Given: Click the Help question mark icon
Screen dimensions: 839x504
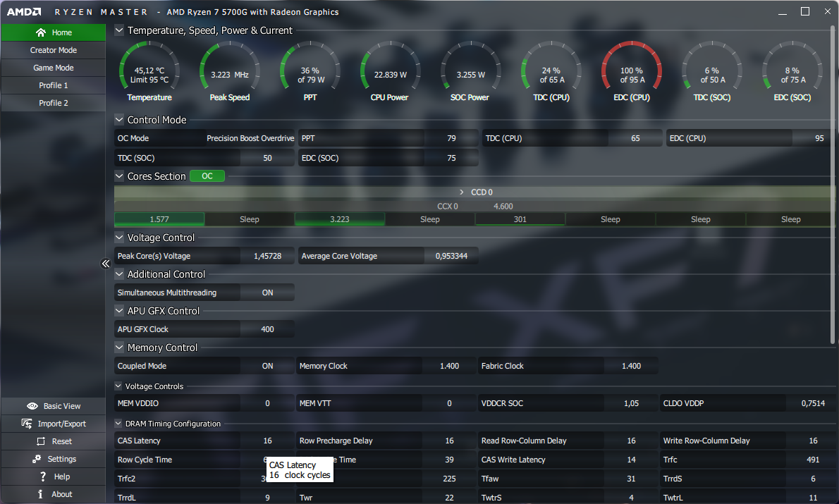Looking at the screenshot, I should [43, 477].
